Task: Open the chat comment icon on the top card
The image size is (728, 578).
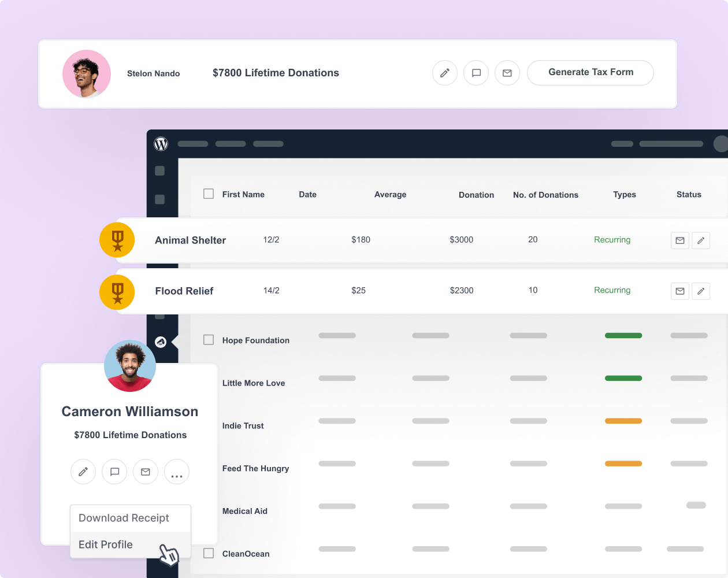Action: [476, 73]
